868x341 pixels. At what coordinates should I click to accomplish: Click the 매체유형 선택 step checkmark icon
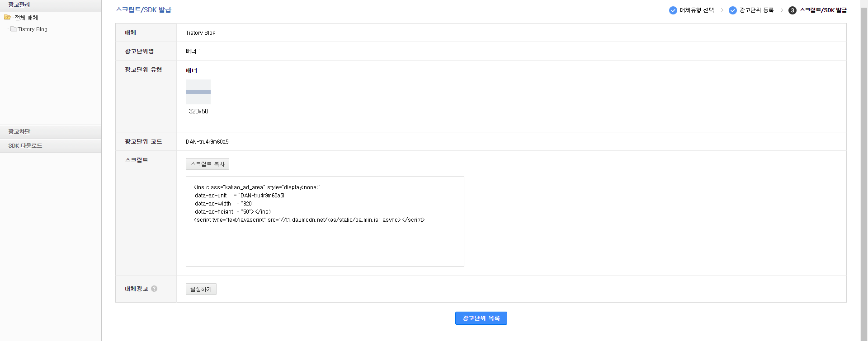click(x=673, y=10)
